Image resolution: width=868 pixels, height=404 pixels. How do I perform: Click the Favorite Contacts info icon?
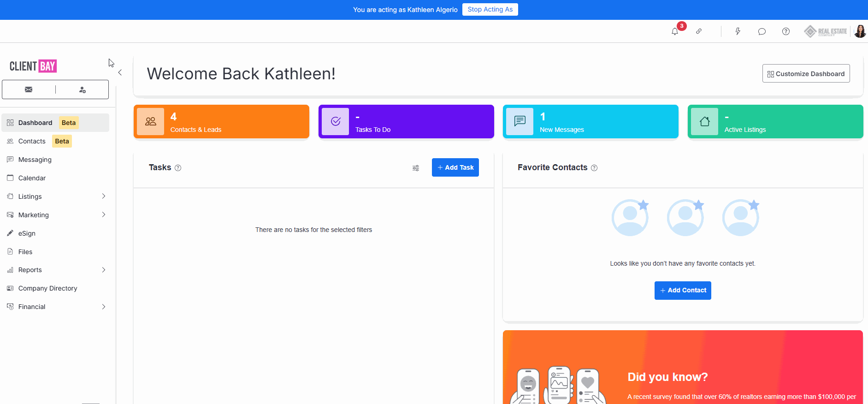coord(594,168)
